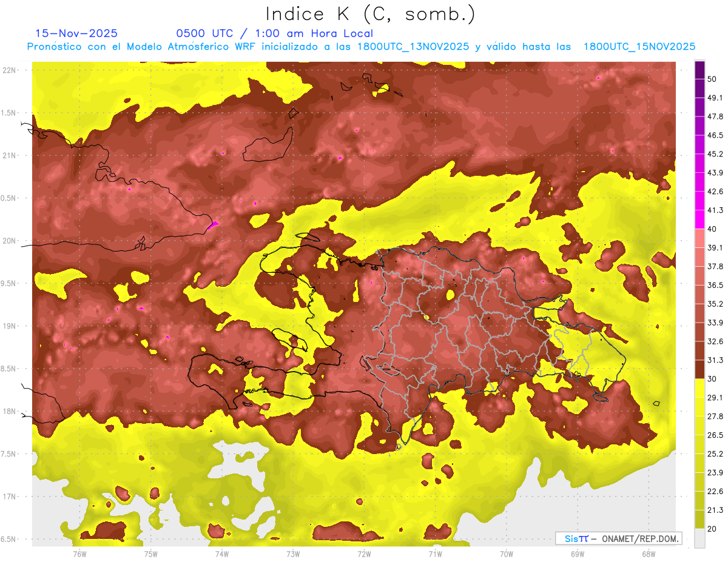Click the '72W' longitude label
The width and height of the screenshot is (728, 562).
tap(364, 554)
